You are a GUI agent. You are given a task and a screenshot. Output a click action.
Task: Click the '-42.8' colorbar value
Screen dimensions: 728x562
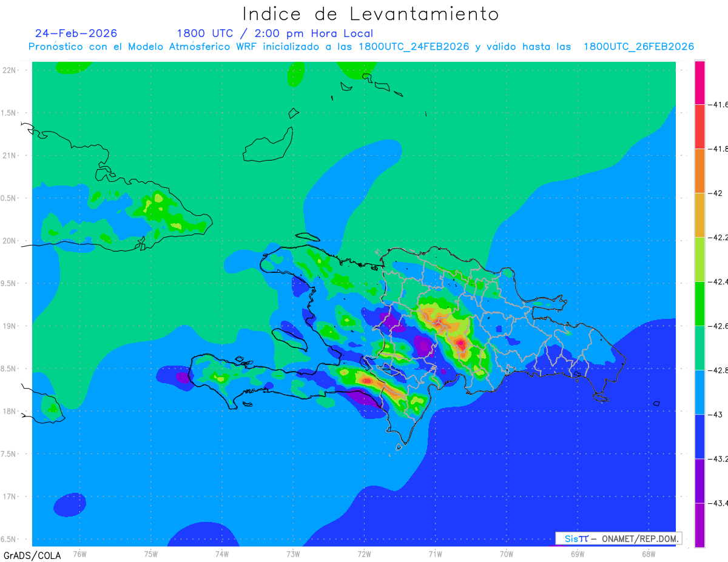[718, 370]
